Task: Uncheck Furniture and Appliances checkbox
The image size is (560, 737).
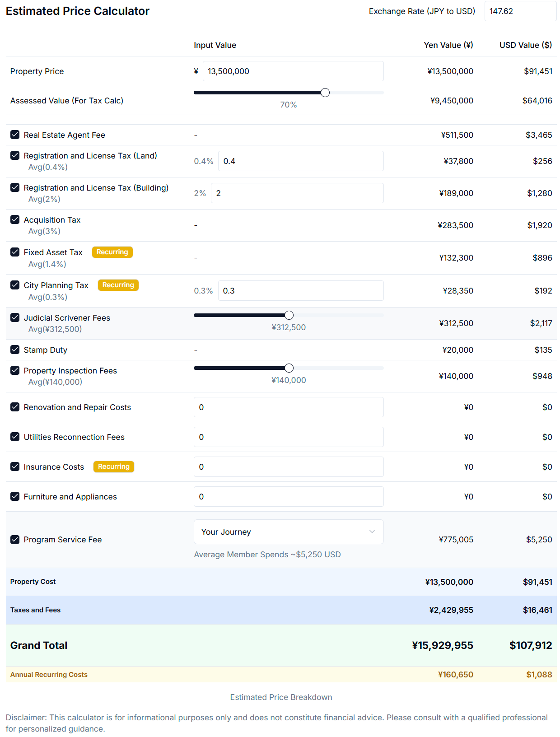Action: pyautogui.click(x=15, y=496)
